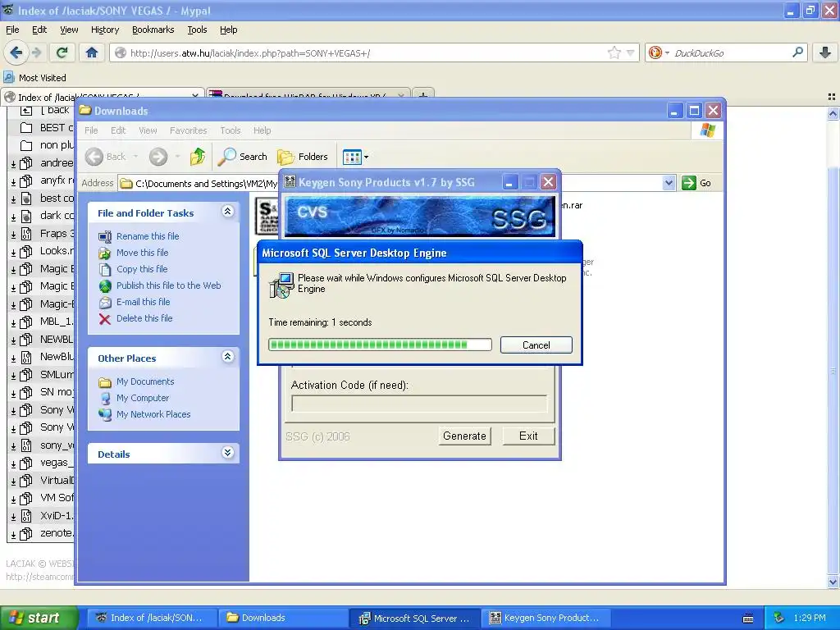Screen dimensions: 840x630
Task: Toggle the Folders pane in Downloads
Action: (303, 157)
